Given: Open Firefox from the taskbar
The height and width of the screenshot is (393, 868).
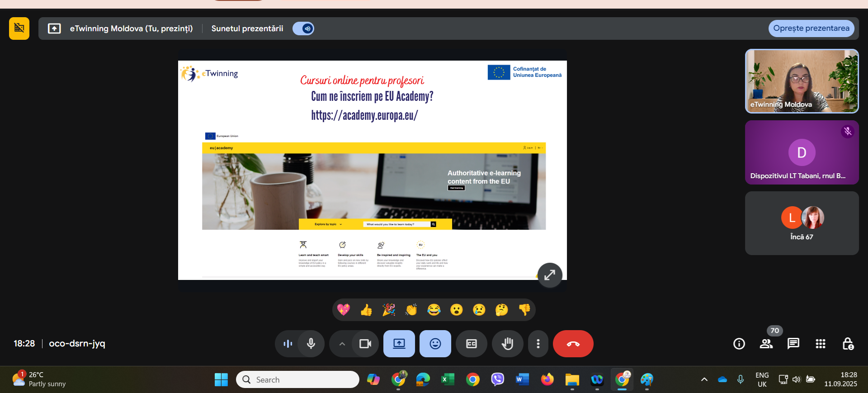Looking at the screenshot, I should [547, 379].
